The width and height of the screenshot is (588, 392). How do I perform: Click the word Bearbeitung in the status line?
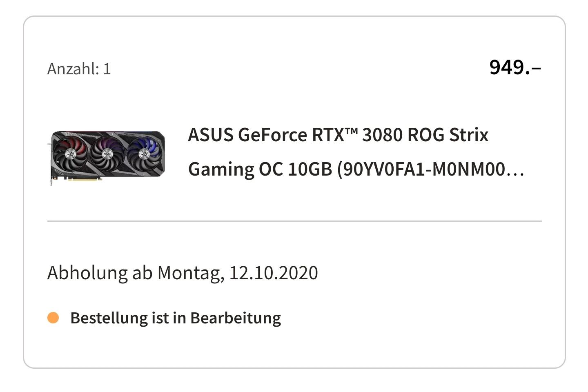pos(236,318)
